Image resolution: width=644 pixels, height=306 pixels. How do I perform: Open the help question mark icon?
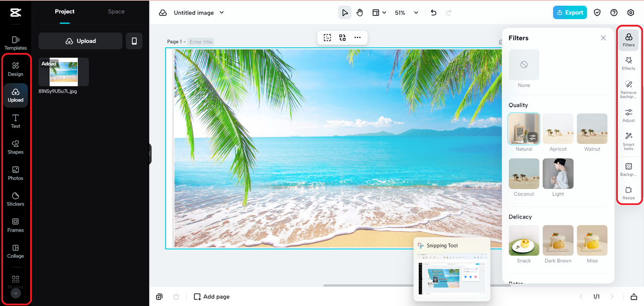coord(614,13)
